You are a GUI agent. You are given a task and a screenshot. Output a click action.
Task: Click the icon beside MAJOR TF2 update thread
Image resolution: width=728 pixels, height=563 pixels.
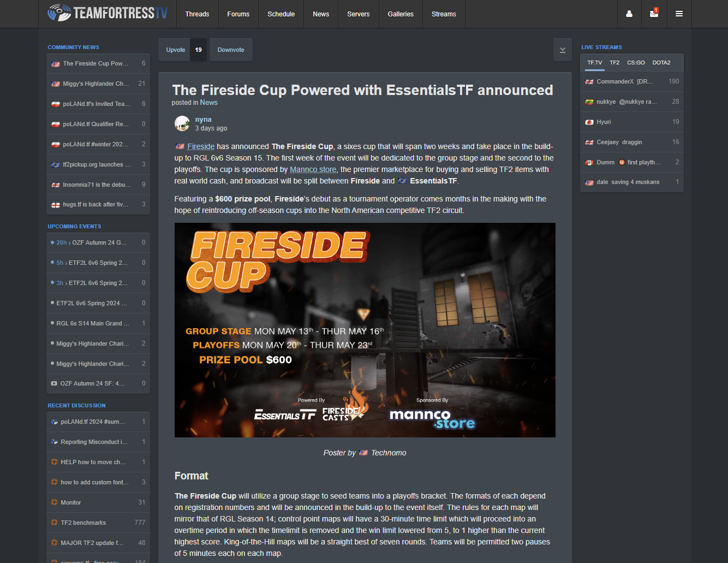[54, 543]
